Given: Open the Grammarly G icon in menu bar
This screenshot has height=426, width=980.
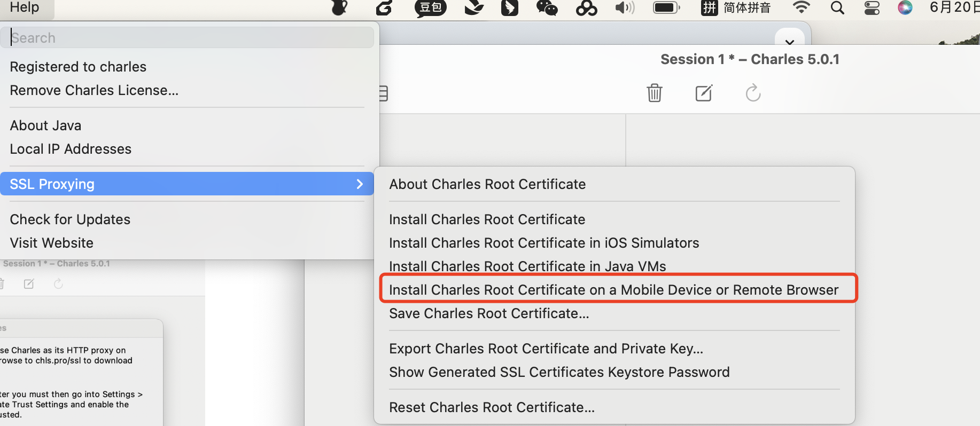Looking at the screenshot, I should [384, 7].
